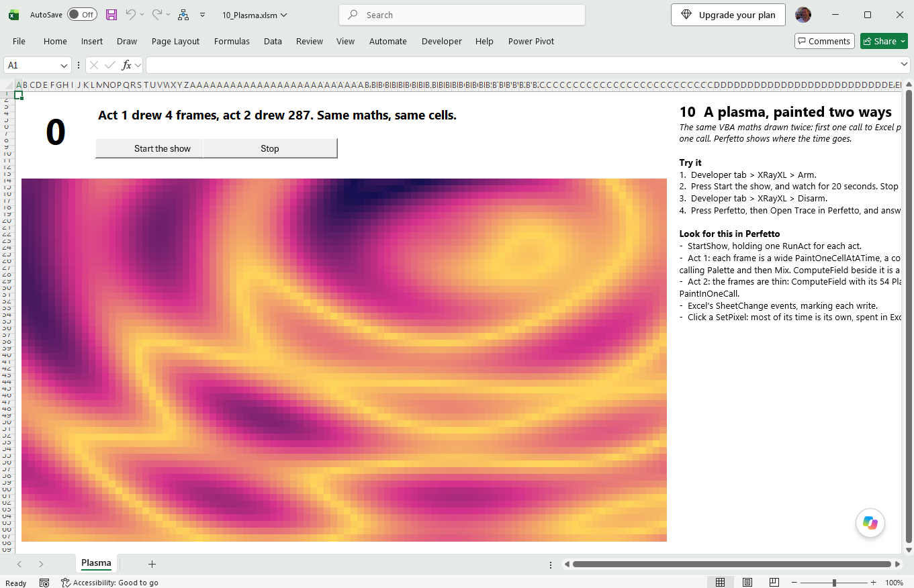The height and width of the screenshot is (588, 914).
Task: Switch to Page Break Preview icon
Action: [x=774, y=582]
